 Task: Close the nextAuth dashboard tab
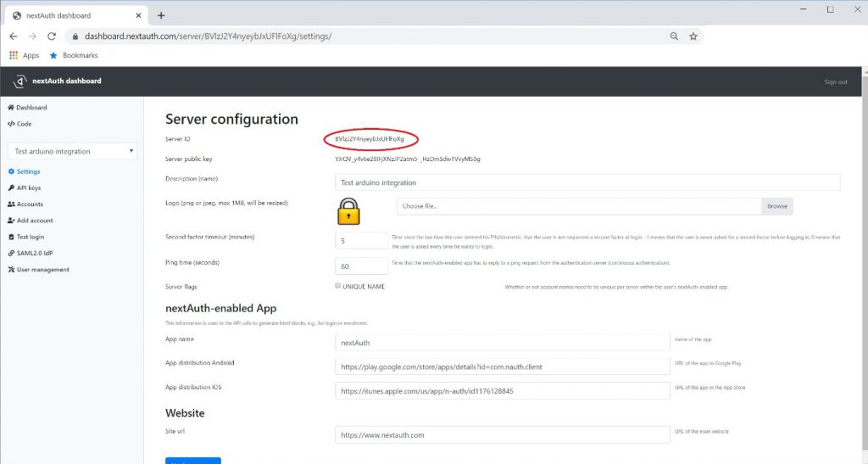click(x=138, y=15)
